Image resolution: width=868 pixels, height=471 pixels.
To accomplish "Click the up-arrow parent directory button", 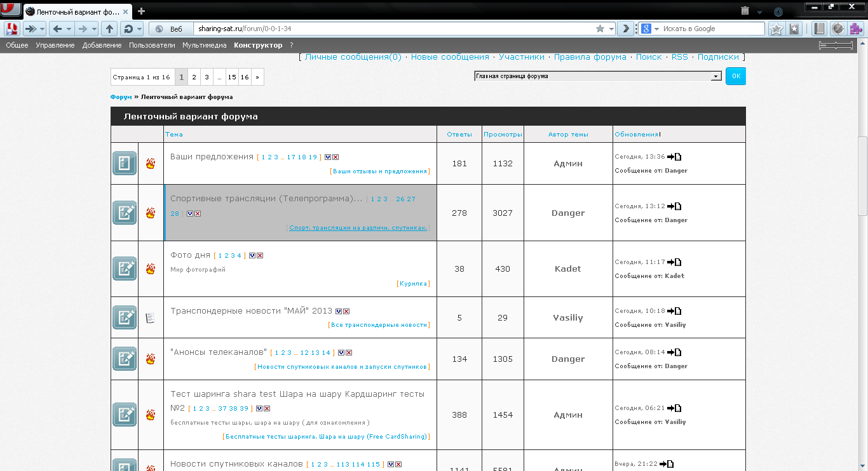I will pyautogui.click(x=109, y=29).
